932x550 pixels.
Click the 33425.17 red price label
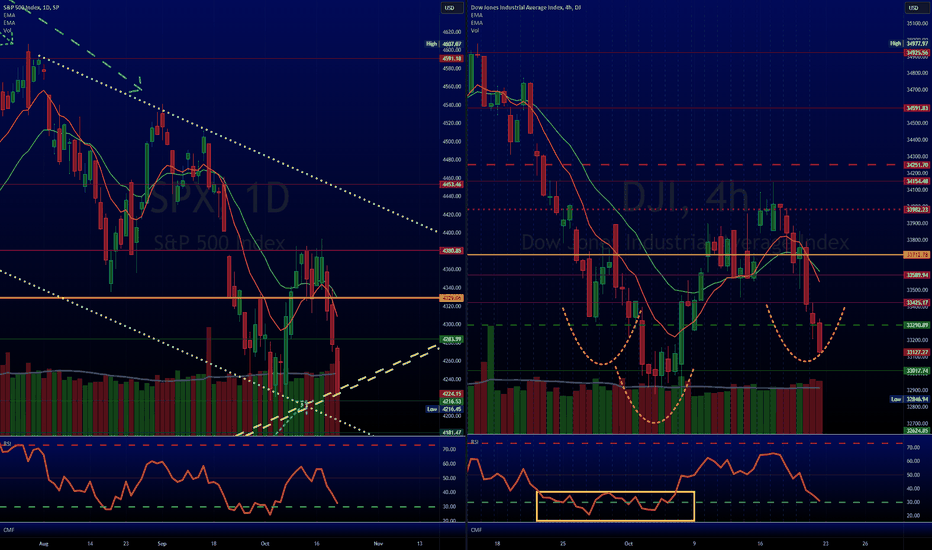917,302
